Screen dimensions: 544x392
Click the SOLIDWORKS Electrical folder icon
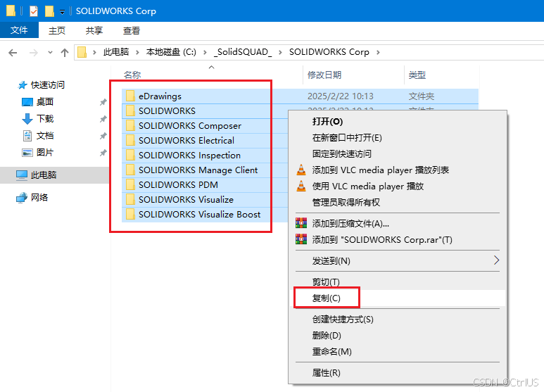(x=130, y=141)
